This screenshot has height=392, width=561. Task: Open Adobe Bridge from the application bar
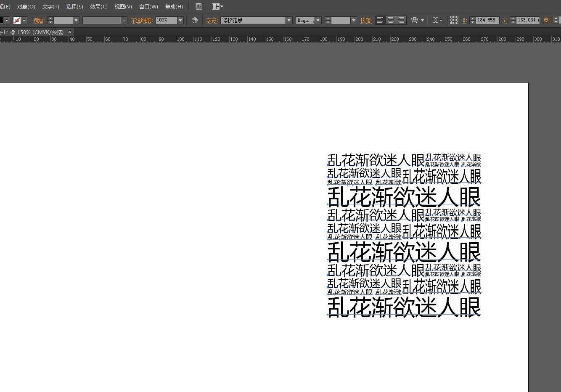(198, 6)
